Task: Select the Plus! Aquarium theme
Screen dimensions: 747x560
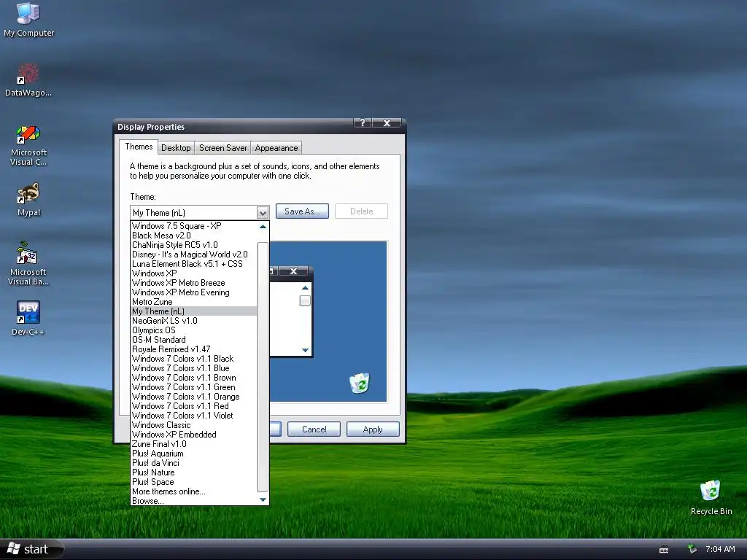Action: [x=194, y=454]
